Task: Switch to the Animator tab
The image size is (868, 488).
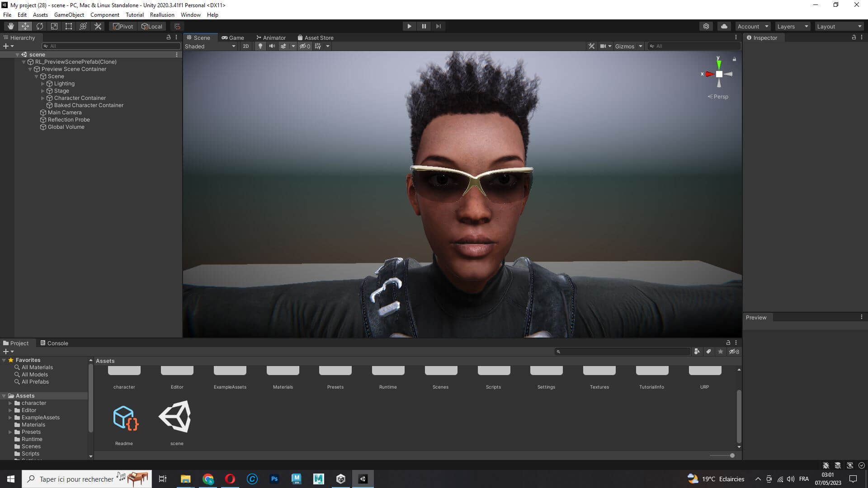Action: [x=271, y=38]
